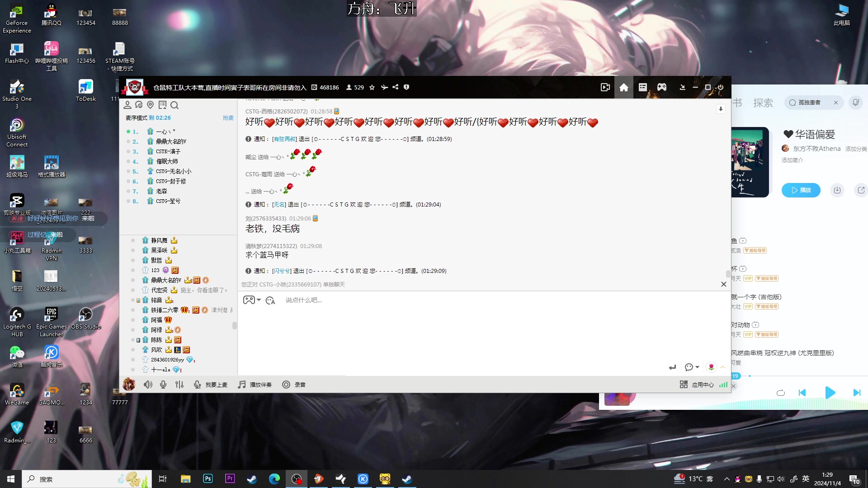Click the share channel icon
This screenshot has height=488, width=868.
pyautogui.click(x=395, y=87)
